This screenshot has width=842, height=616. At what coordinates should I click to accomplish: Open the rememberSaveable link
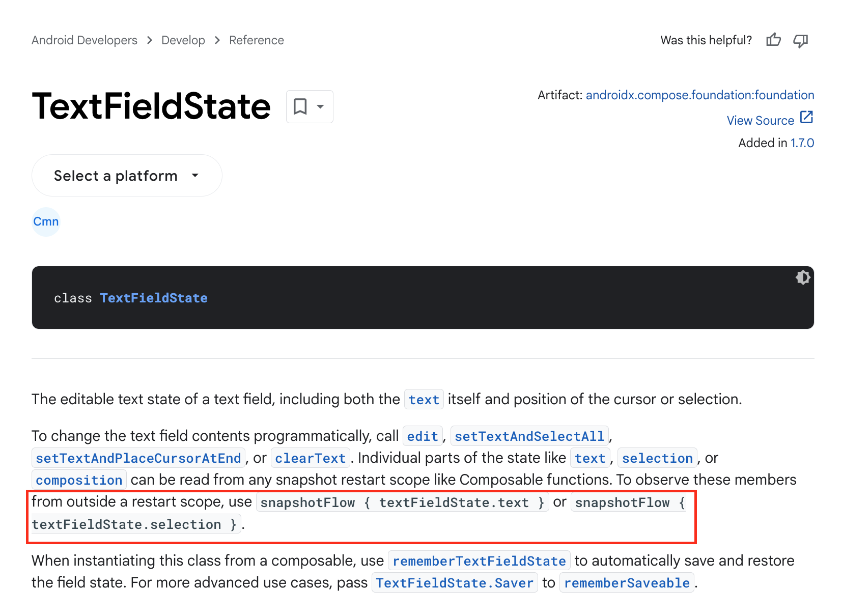[x=627, y=583]
